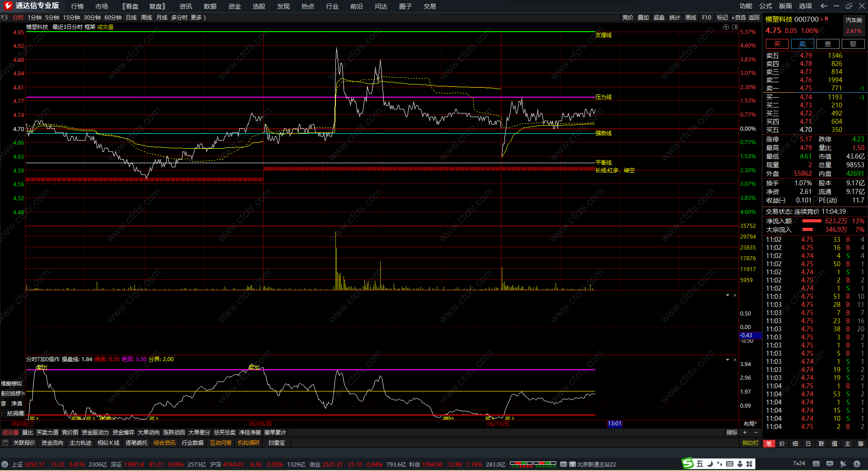Image resolution: width=868 pixels, height=471 pixels.
Task: Click the panel icon beside 关联报价
Action: coord(5,443)
